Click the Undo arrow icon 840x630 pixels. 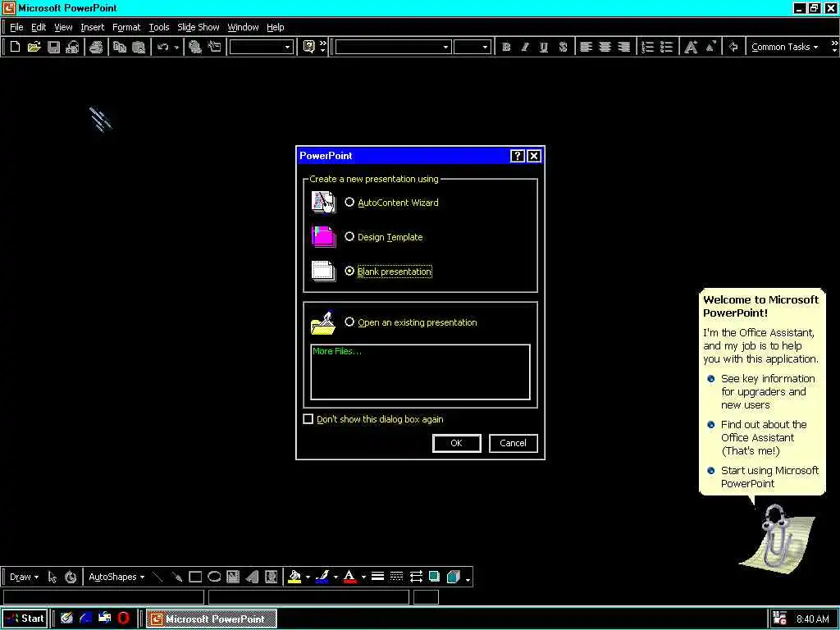click(162, 47)
